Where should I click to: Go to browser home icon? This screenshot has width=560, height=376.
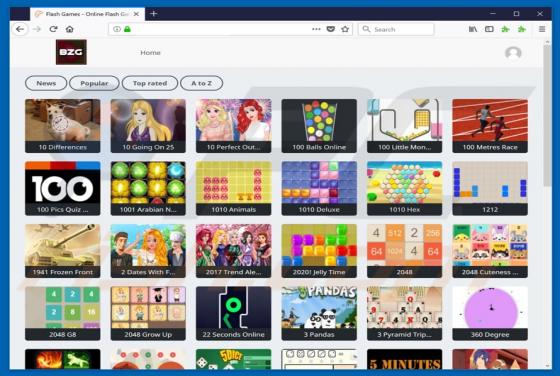coord(70,29)
